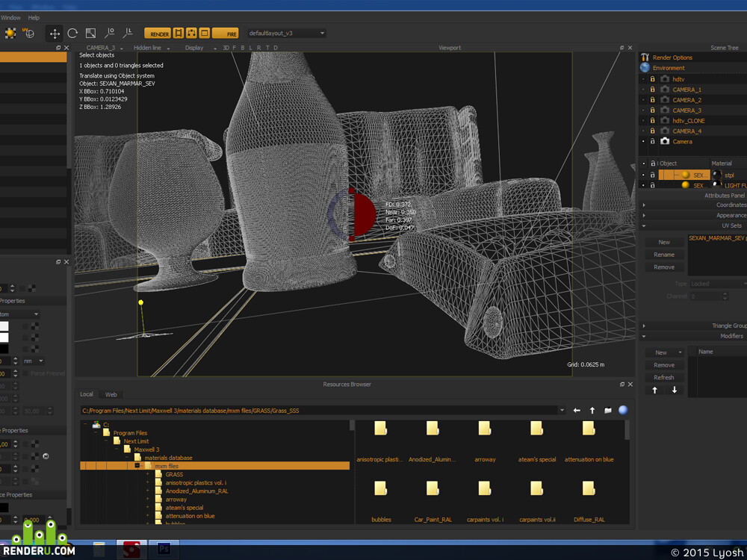Toggle visibility dot for active Camera
747x560 pixels.
click(x=643, y=141)
